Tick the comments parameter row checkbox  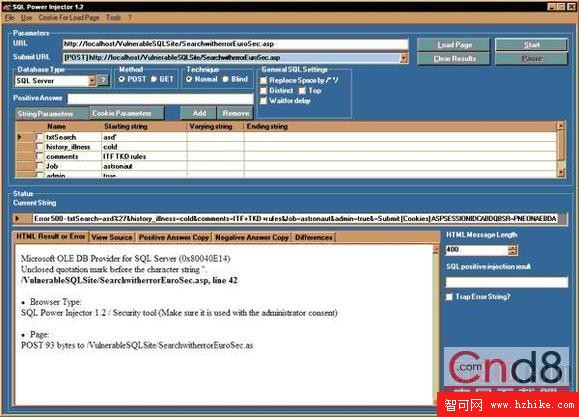(39, 157)
